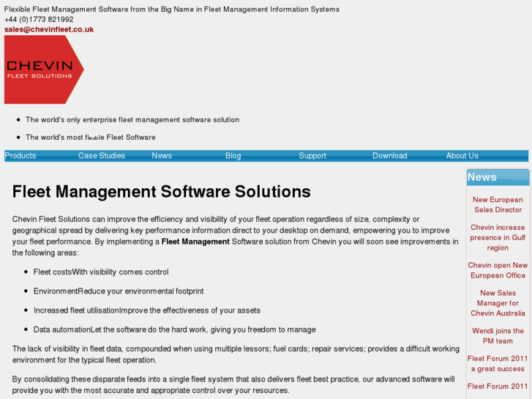The height and width of the screenshot is (399, 532).
Task: Select 'The world's most flexible Fleet Software' bullet
Action: click(91, 137)
